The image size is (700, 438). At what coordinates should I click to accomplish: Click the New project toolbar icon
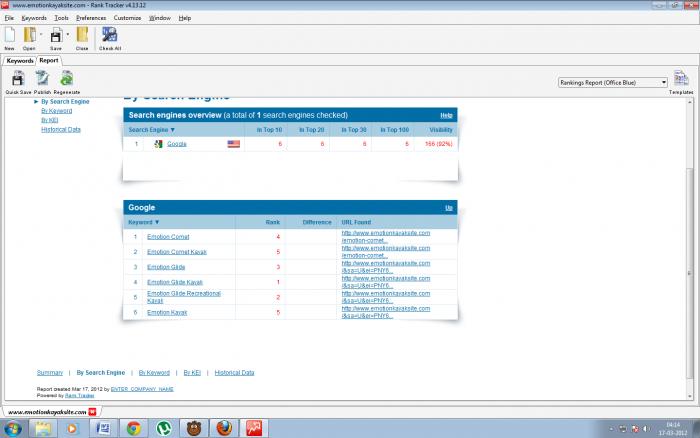tap(10, 35)
